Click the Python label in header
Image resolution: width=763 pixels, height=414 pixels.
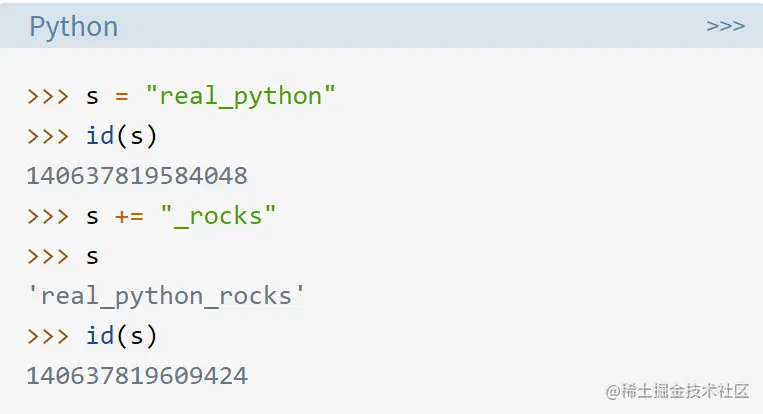pos(73,26)
